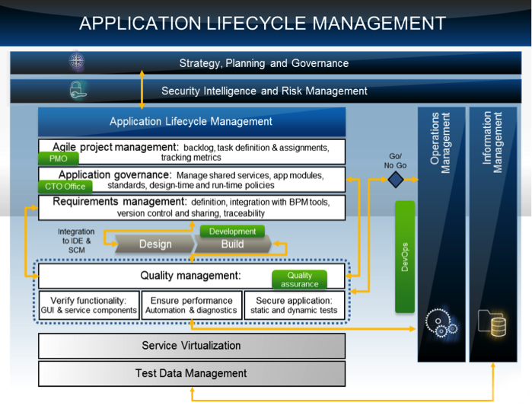The width and height of the screenshot is (532, 412).
Task: Select the green CTO Office badge
Action: (x=65, y=187)
